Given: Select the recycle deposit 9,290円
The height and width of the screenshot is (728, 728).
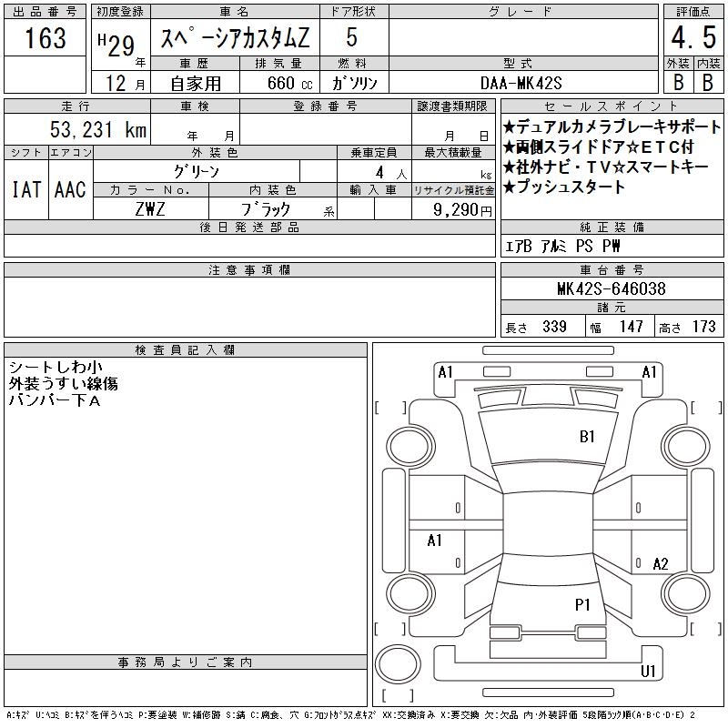Looking at the screenshot, I should (x=462, y=210).
